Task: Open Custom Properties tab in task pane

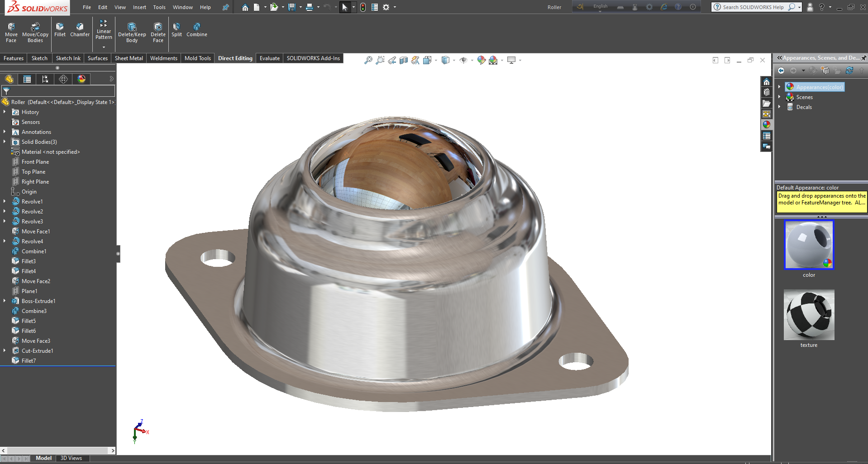Action: [x=766, y=136]
